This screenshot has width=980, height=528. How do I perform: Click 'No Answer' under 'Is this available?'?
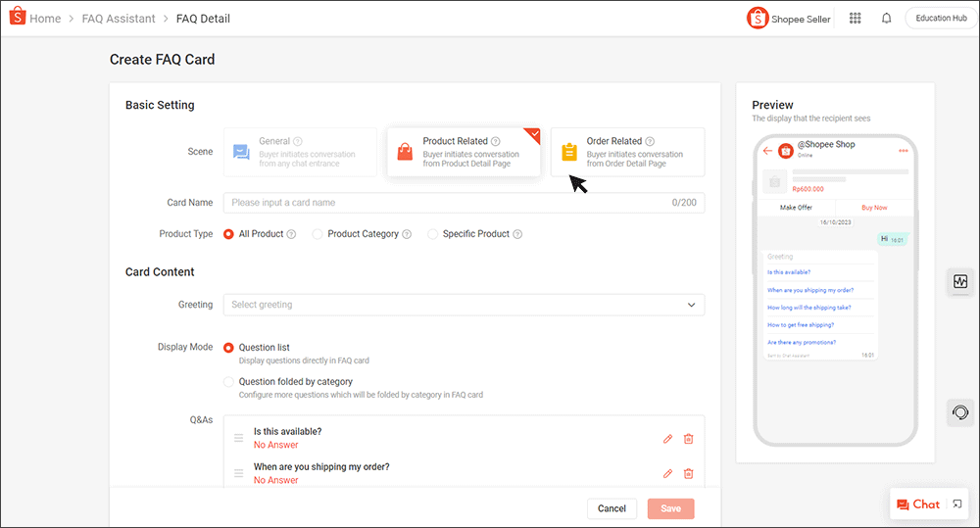[275, 445]
